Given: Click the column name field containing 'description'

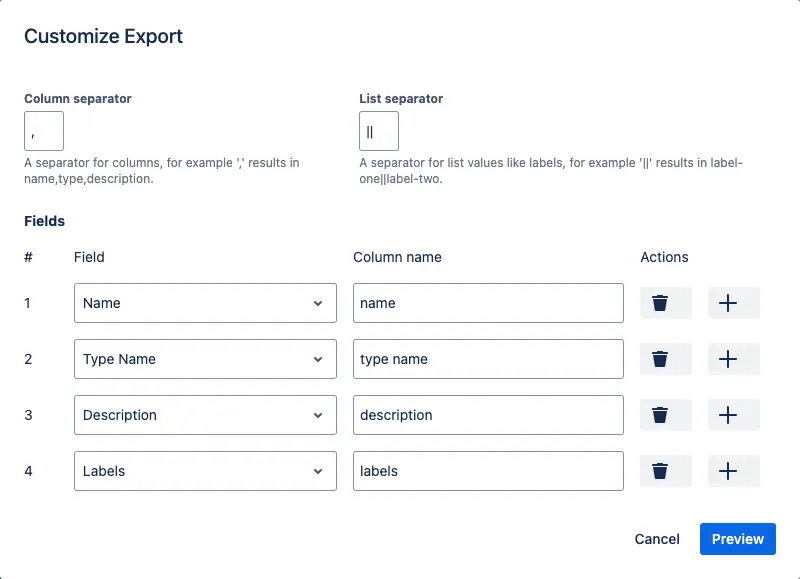Looking at the screenshot, I should [x=487, y=415].
